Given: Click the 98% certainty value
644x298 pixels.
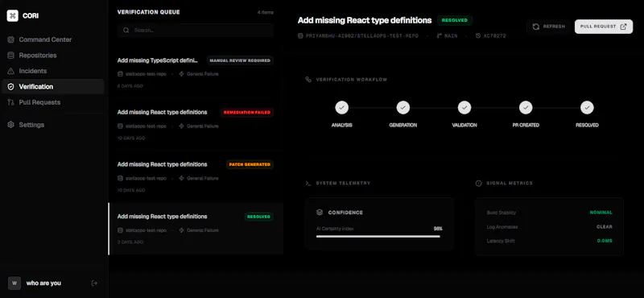Looking at the screenshot, I should pos(438,229).
